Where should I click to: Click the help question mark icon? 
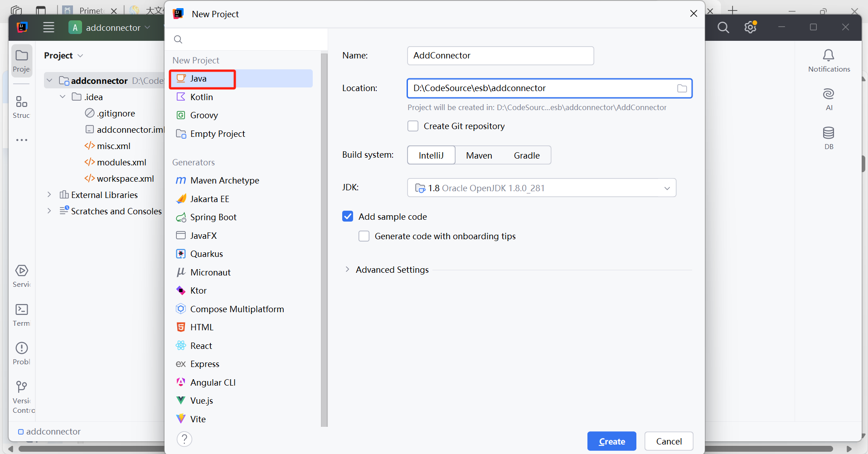184,439
